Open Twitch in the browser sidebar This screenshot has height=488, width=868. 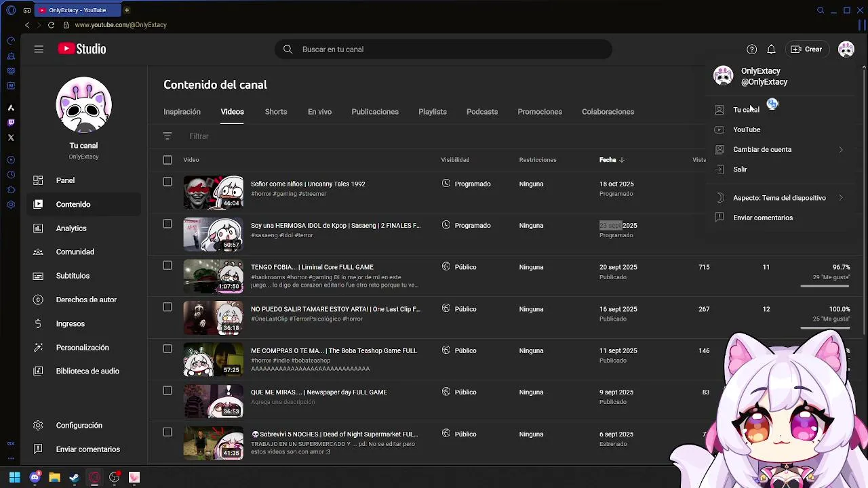pos(11,123)
